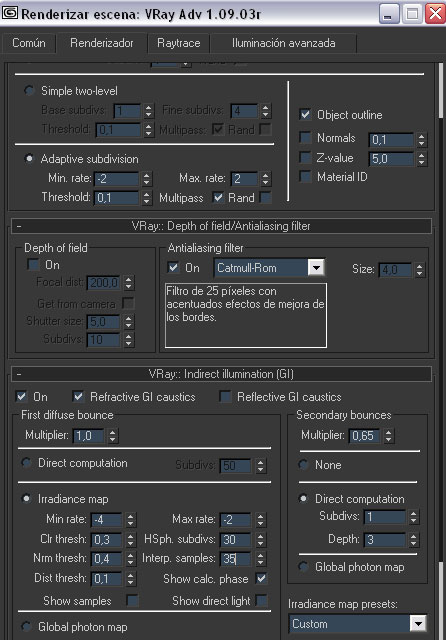Select Simple two-level sampler radio
The height and width of the screenshot is (640, 446).
(x=29, y=91)
